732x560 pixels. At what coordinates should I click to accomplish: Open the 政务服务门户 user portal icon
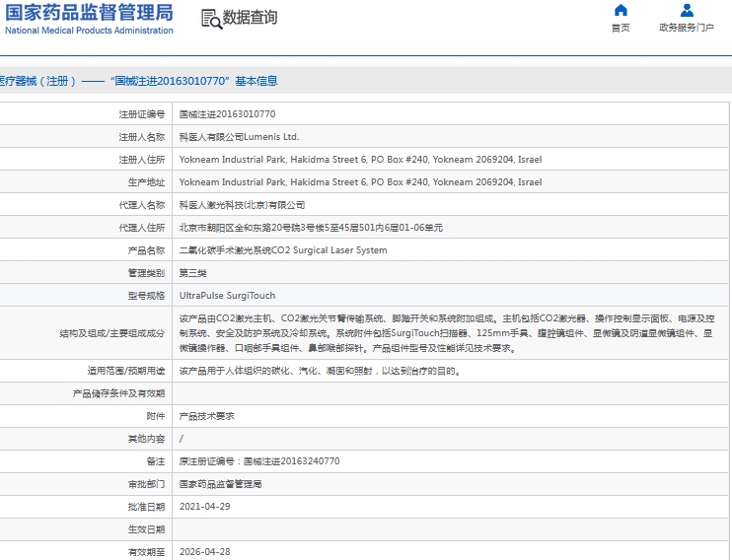(687, 10)
